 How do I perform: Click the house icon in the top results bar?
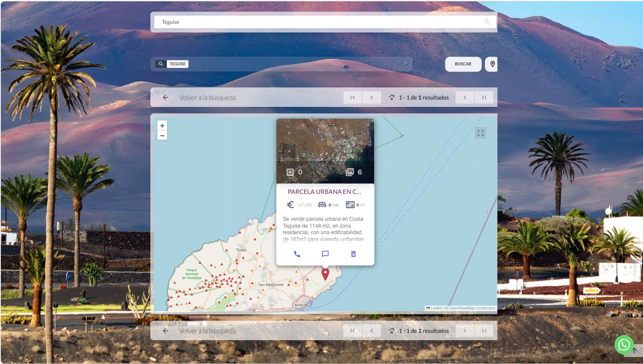pyautogui.click(x=392, y=97)
